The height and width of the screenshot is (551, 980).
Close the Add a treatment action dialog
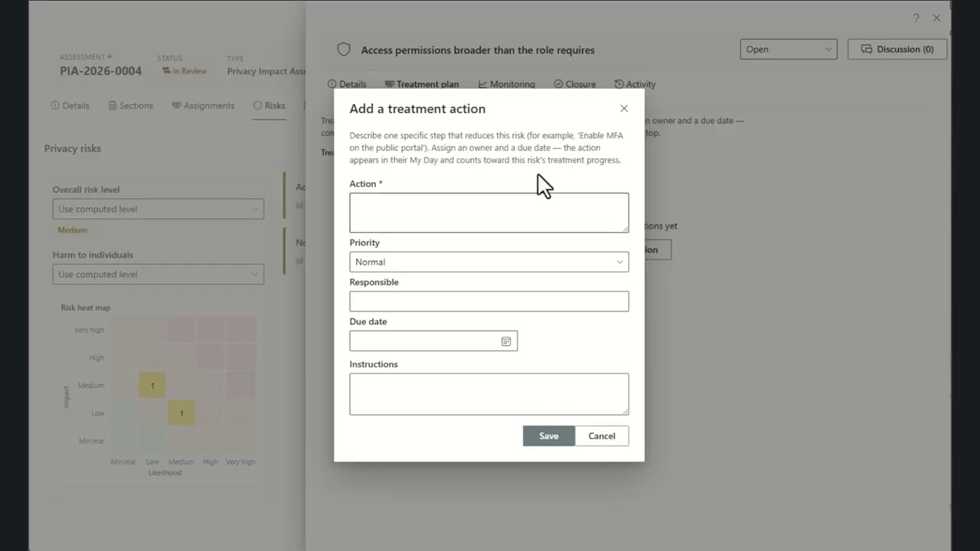pyautogui.click(x=624, y=109)
